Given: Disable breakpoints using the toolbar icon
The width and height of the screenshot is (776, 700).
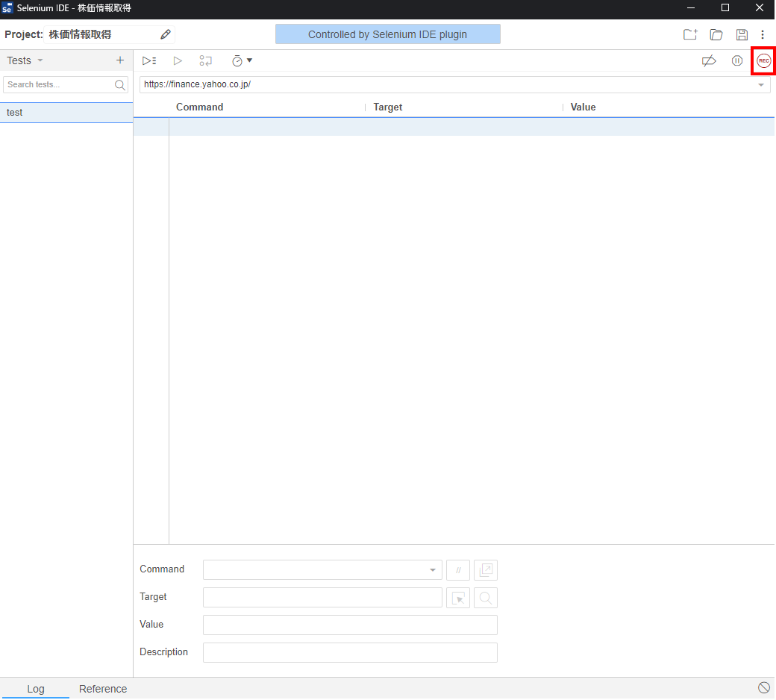Looking at the screenshot, I should 709,61.
